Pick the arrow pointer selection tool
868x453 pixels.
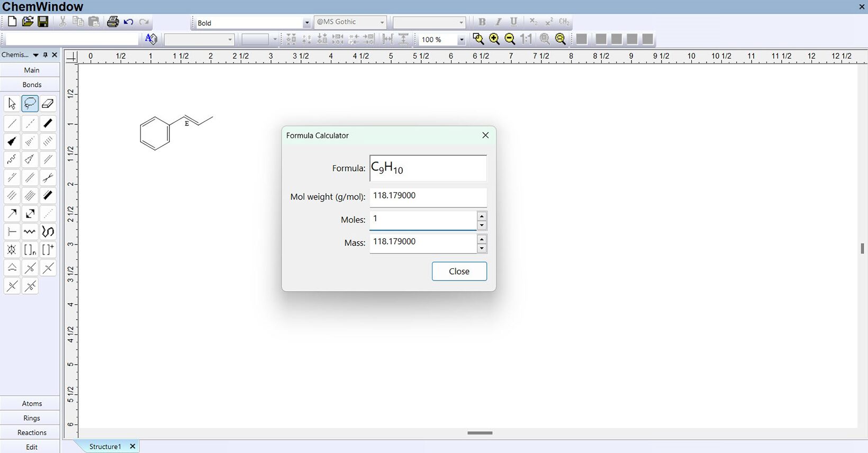[12, 104]
